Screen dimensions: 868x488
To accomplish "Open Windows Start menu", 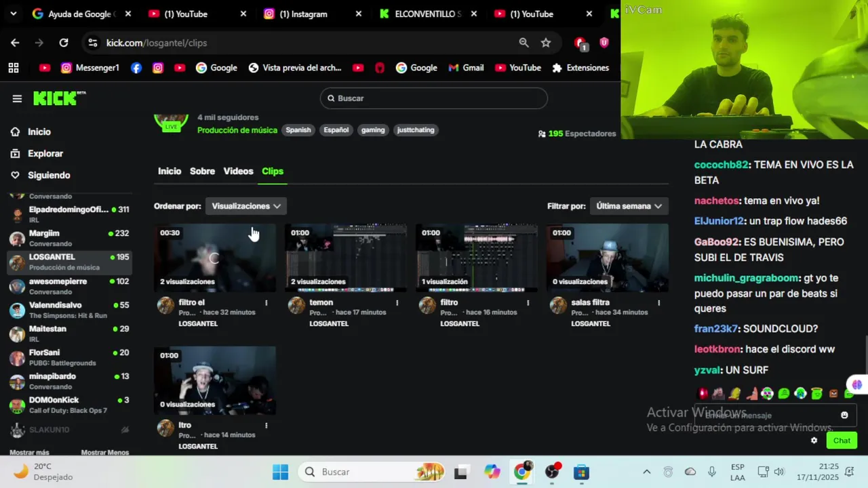I will 280,472.
